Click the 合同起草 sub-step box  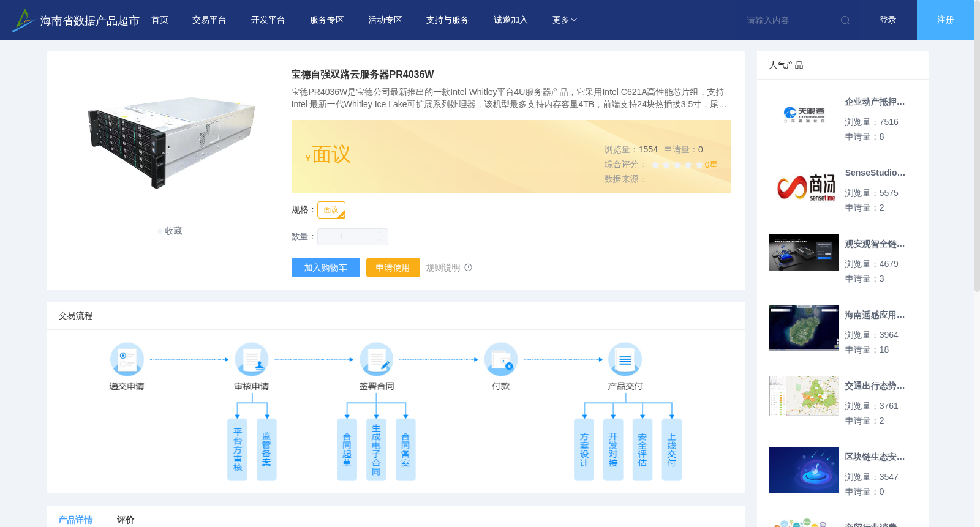[347, 450]
